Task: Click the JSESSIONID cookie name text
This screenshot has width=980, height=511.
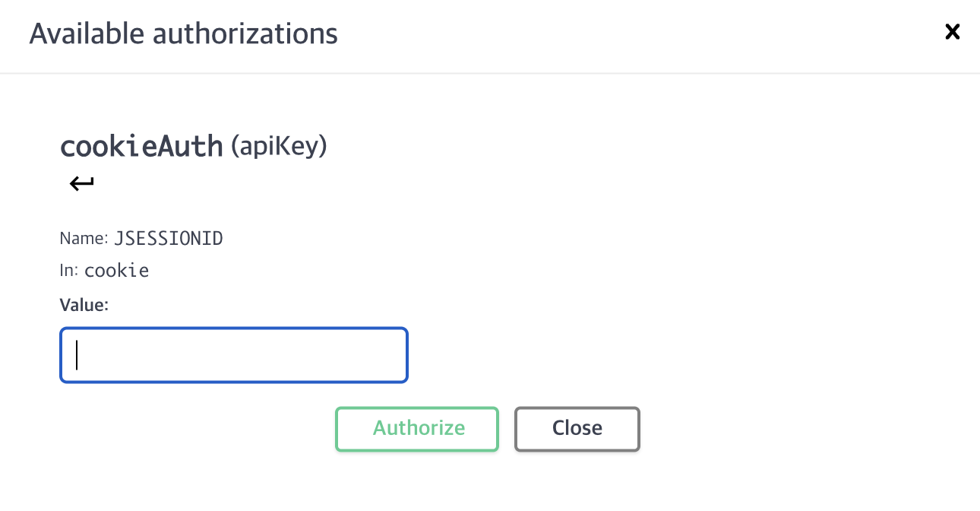Action: pyautogui.click(x=169, y=239)
